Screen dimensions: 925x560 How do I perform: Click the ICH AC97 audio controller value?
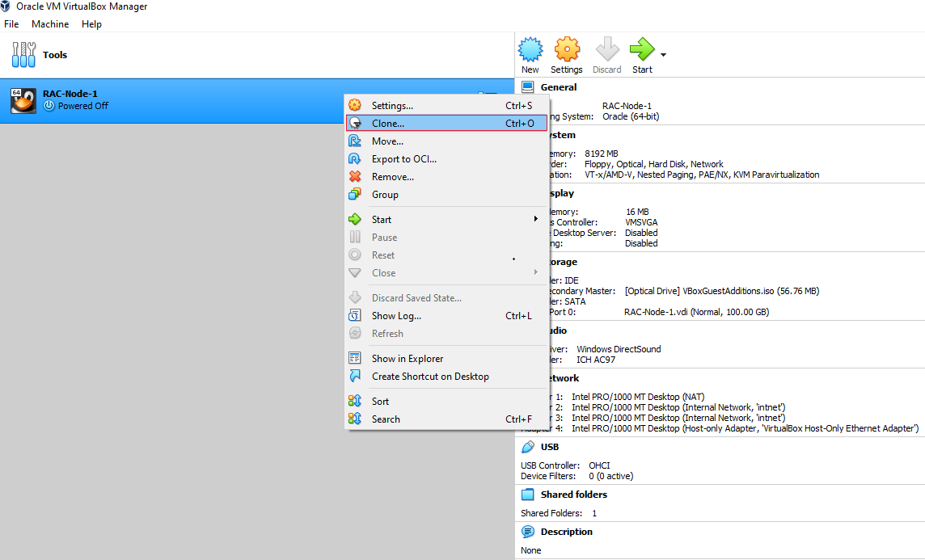point(596,360)
